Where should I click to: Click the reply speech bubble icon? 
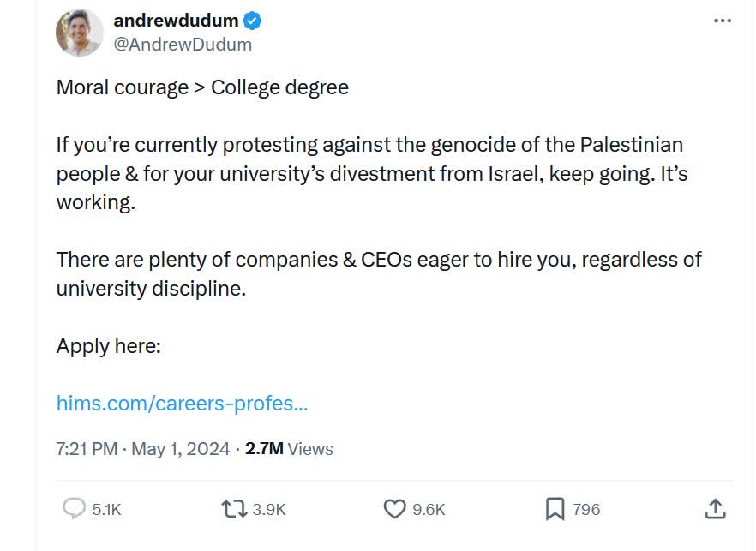(75, 509)
